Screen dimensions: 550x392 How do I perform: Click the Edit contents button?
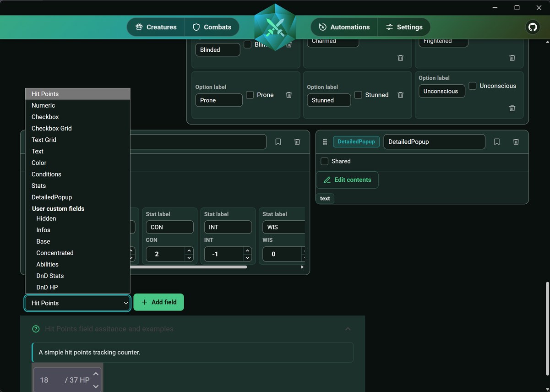[347, 180]
